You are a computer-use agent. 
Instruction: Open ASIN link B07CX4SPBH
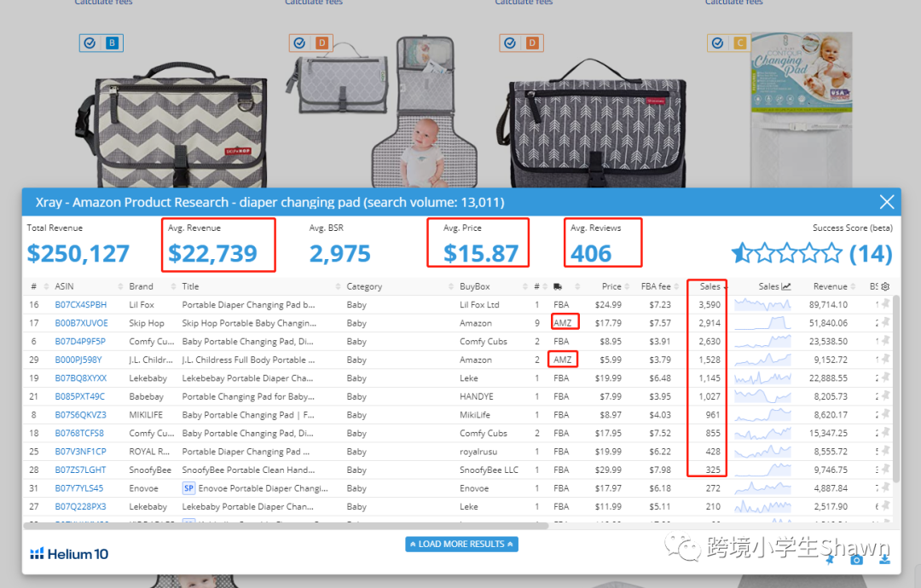(81, 304)
